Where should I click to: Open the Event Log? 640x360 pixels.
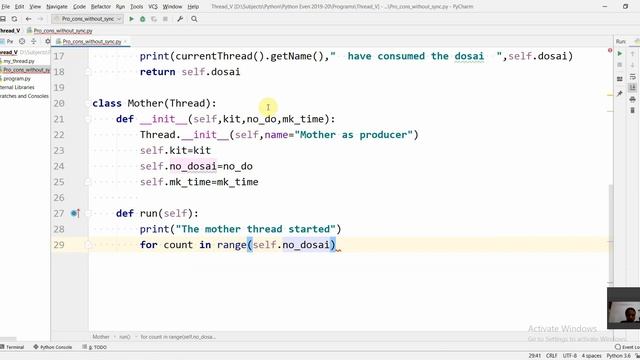(x=628, y=347)
